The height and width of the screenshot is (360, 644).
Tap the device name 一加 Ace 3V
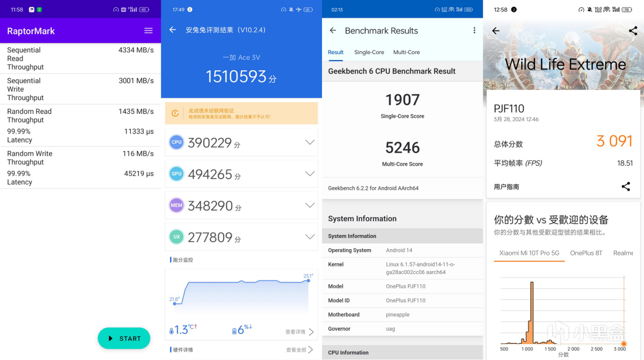[x=241, y=57]
